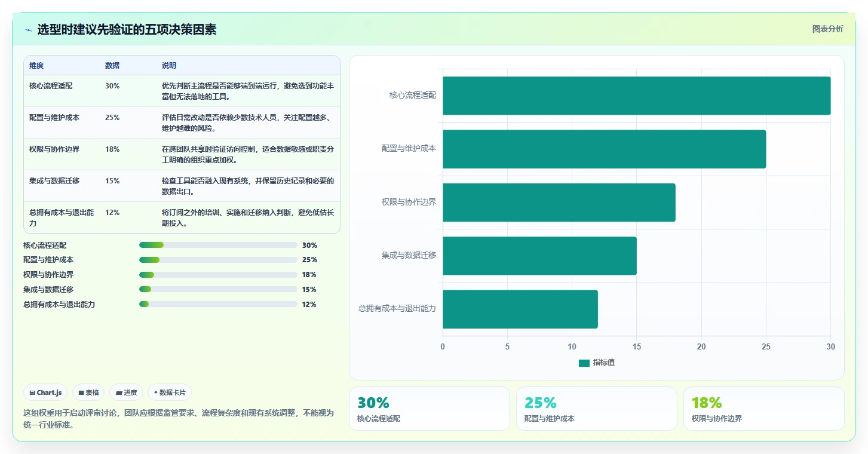Click the 18% value in the table
The height and width of the screenshot is (454, 868).
(x=112, y=149)
